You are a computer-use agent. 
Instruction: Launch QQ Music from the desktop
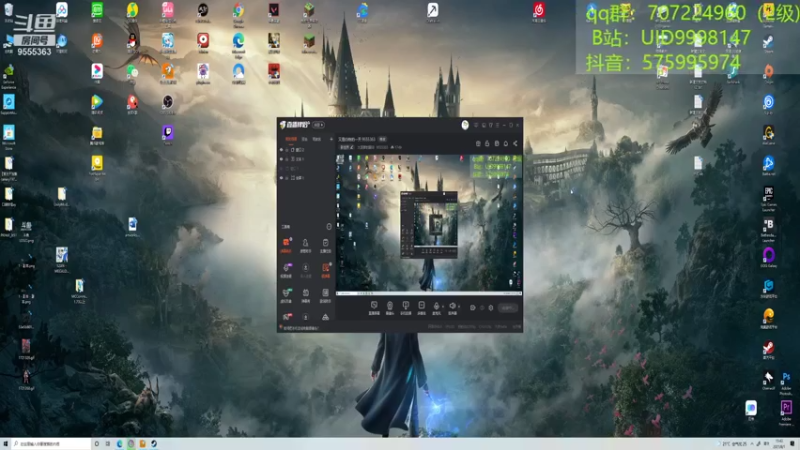pos(133,9)
